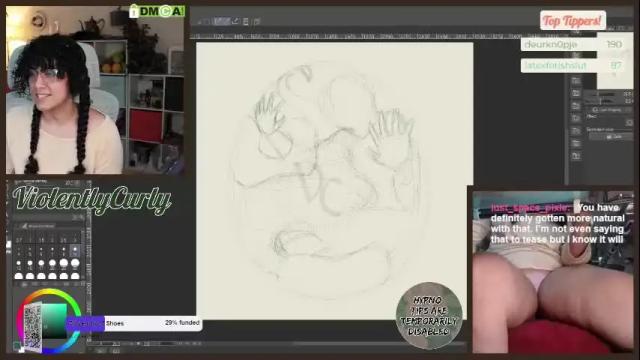Click the highlighted button in the top command bar
The image size is (640, 360).
click(x=222, y=21)
